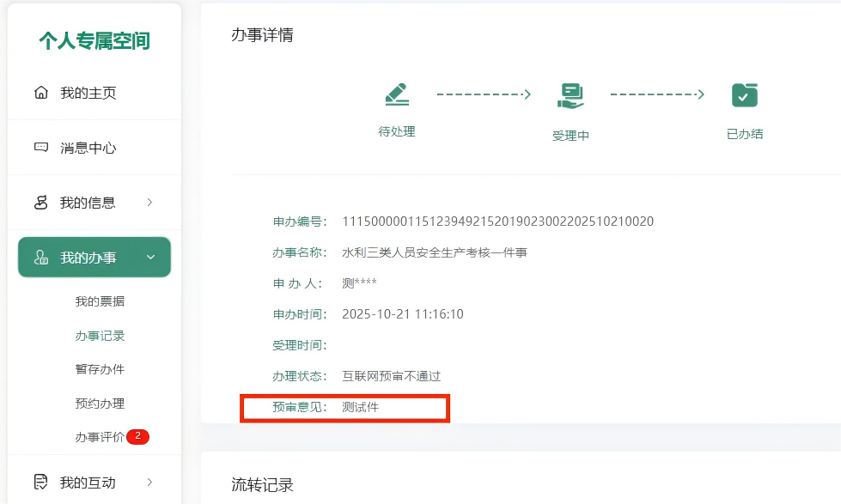The image size is (841, 504).
Task: Click the red badge showing 2
Action: pyautogui.click(x=137, y=436)
